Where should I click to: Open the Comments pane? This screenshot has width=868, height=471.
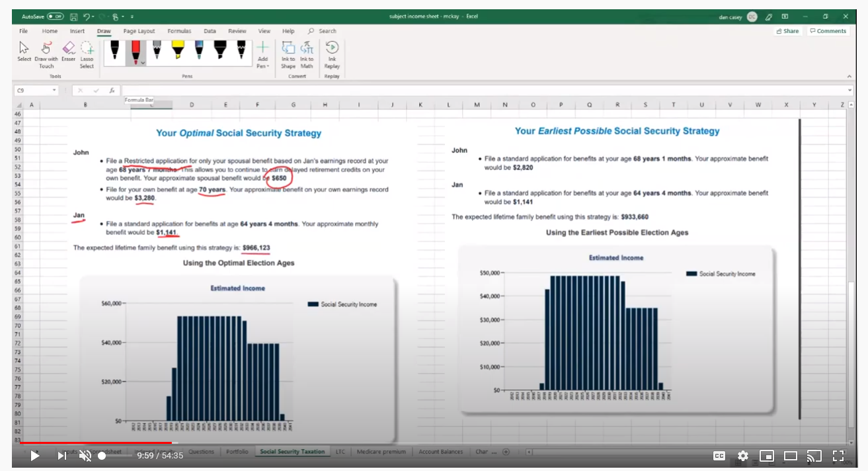click(x=828, y=31)
